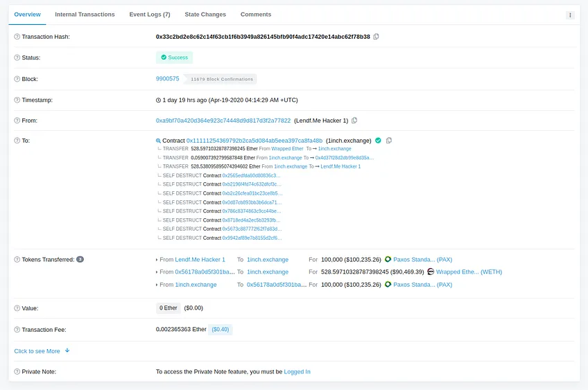Open the State Changes tab
Viewport: 588px width, 390px height.
(205, 15)
